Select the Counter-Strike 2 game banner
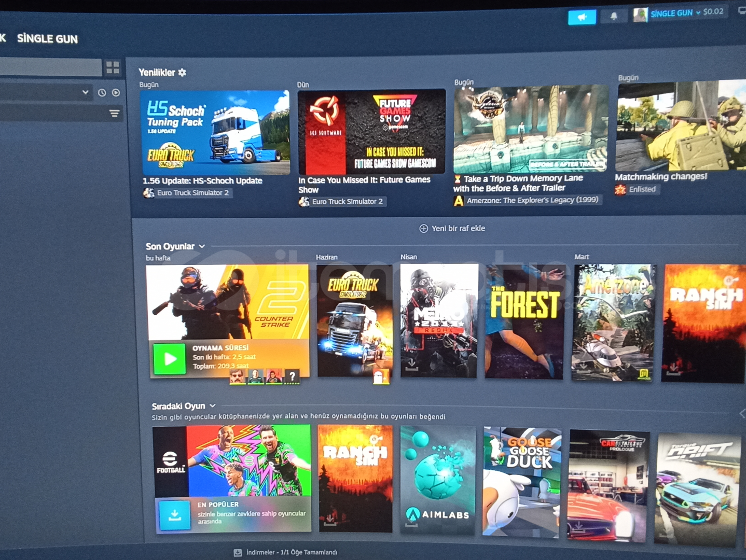This screenshot has height=560, width=746. click(x=228, y=302)
